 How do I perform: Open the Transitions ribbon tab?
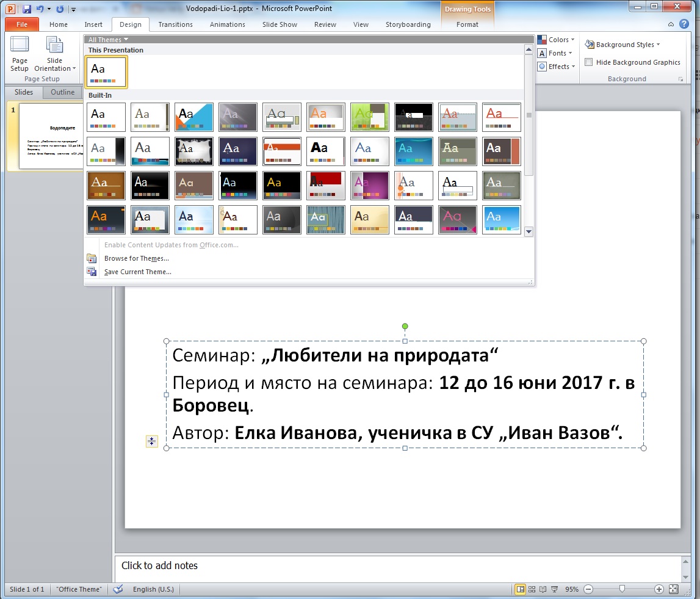[175, 24]
